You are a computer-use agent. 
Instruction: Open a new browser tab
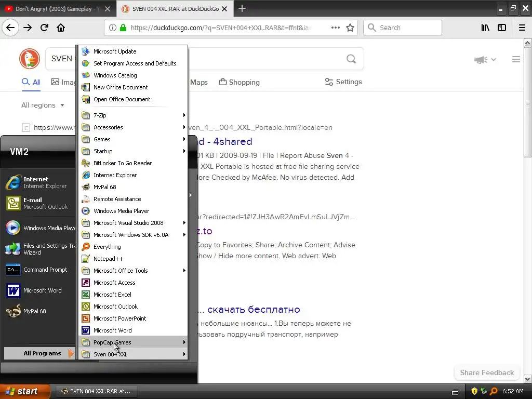(x=242, y=8)
